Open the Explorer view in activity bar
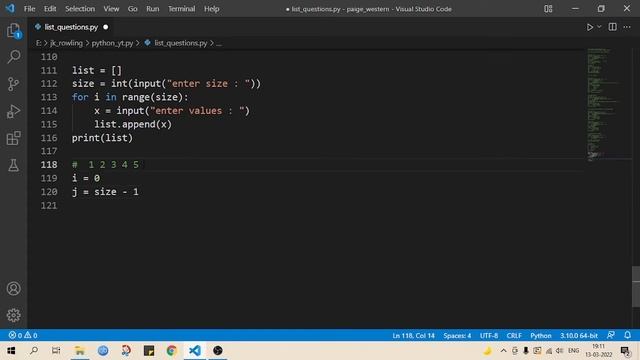The image size is (640, 360). (13, 31)
